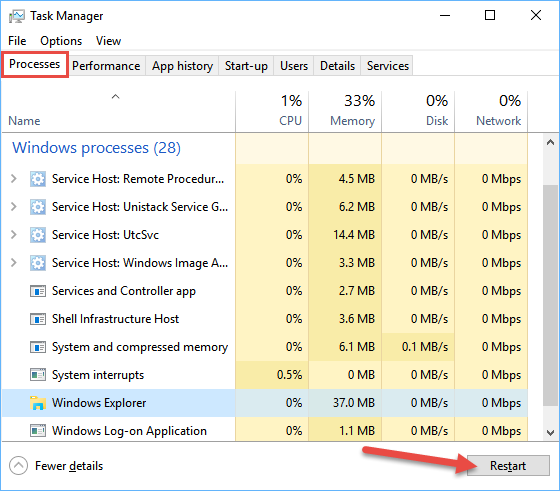Sort processes by the Name column
The width and height of the screenshot is (560, 491).
pyautogui.click(x=118, y=112)
